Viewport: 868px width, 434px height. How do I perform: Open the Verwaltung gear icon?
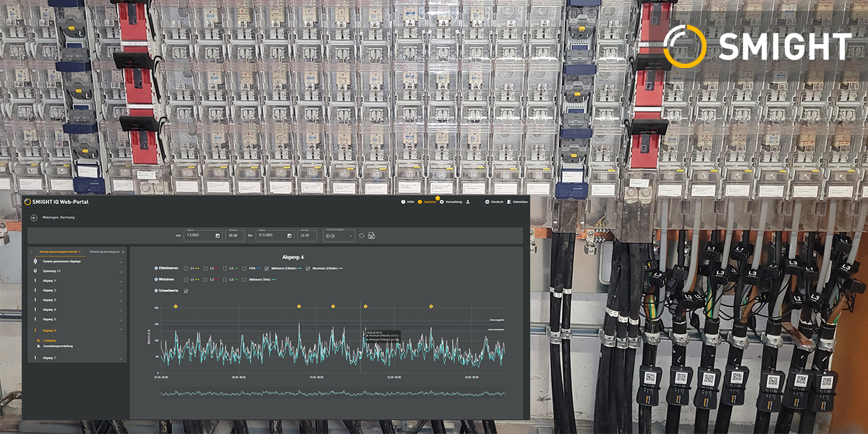pyautogui.click(x=441, y=202)
